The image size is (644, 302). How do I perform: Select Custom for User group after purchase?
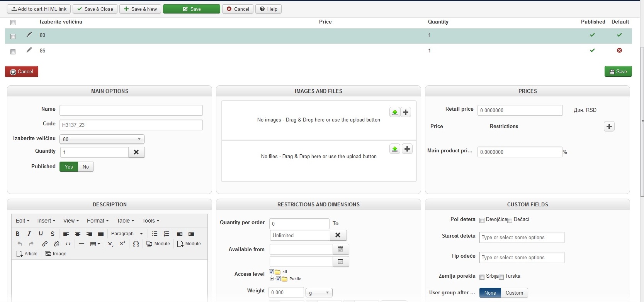[x=514, y=293]
